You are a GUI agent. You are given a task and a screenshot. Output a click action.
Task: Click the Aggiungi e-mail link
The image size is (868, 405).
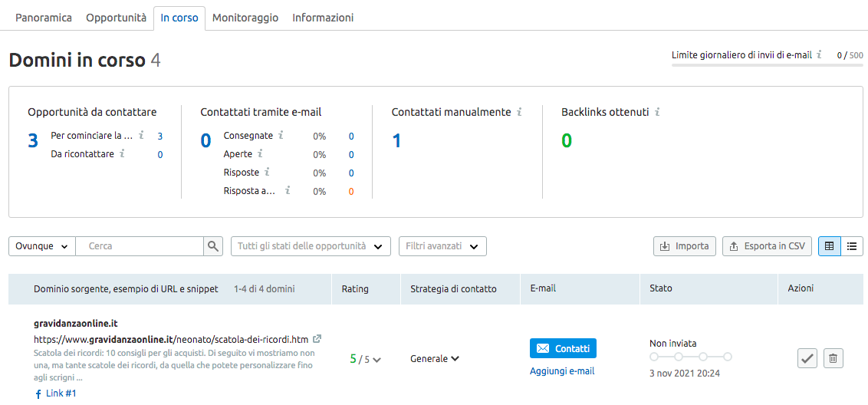(x=562, y=371)
